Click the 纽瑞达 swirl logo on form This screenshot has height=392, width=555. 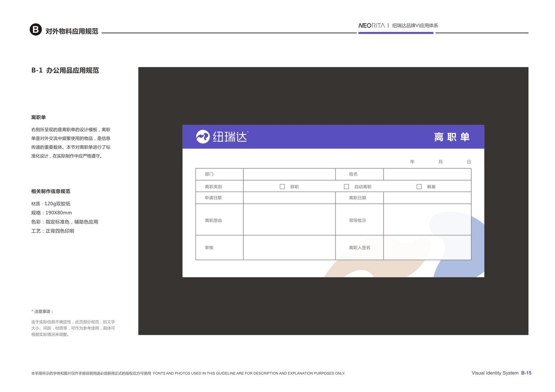(x=203, y=137)
